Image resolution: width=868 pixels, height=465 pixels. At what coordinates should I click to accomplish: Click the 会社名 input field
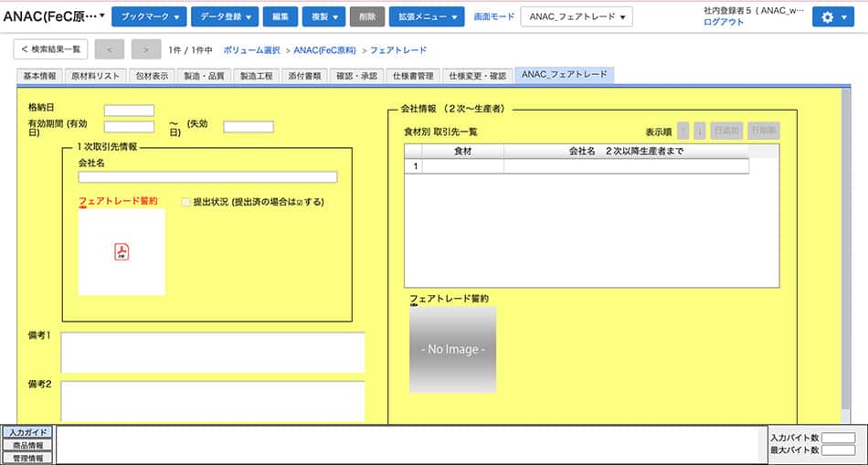[207, 177]
